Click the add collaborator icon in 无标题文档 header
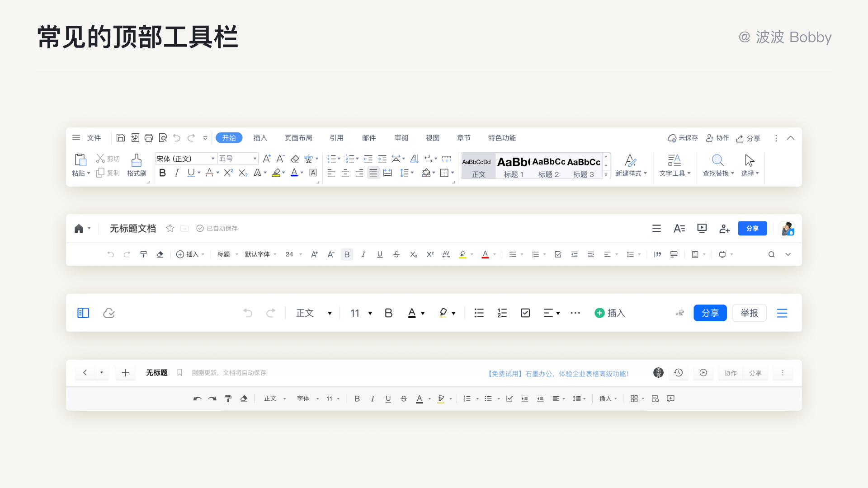This screenshot has width=868, height=488. (725, 229)
